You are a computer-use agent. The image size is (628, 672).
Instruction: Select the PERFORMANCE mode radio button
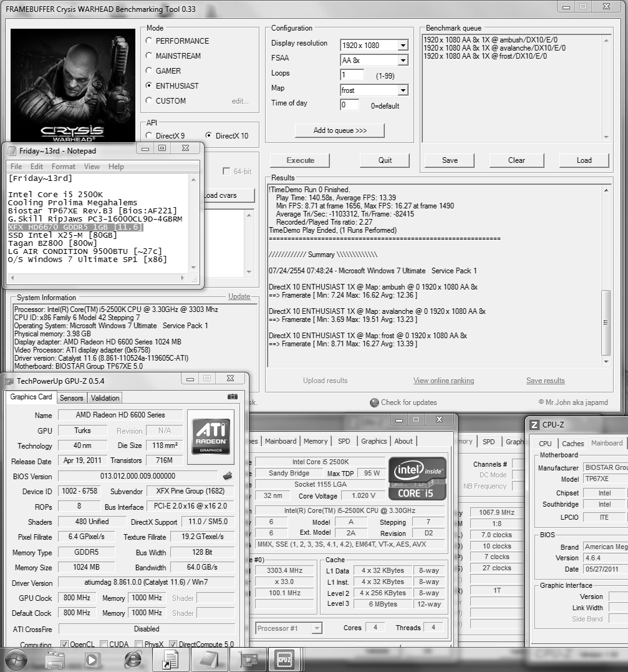(x=148, y=41)
